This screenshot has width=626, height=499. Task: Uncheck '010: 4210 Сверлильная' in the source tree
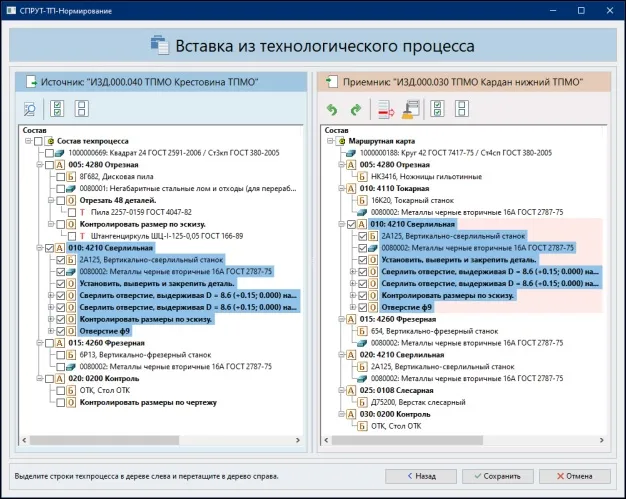click(x=50, y=247)
